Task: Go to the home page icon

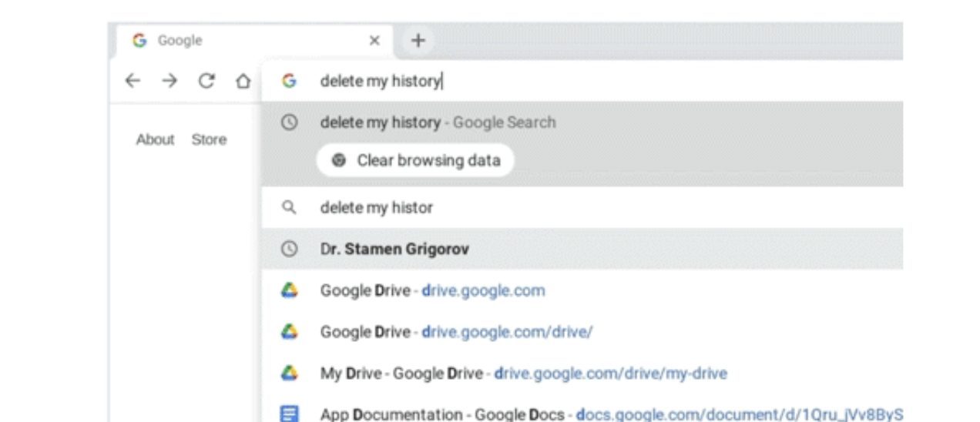Action: coord(243,81)
